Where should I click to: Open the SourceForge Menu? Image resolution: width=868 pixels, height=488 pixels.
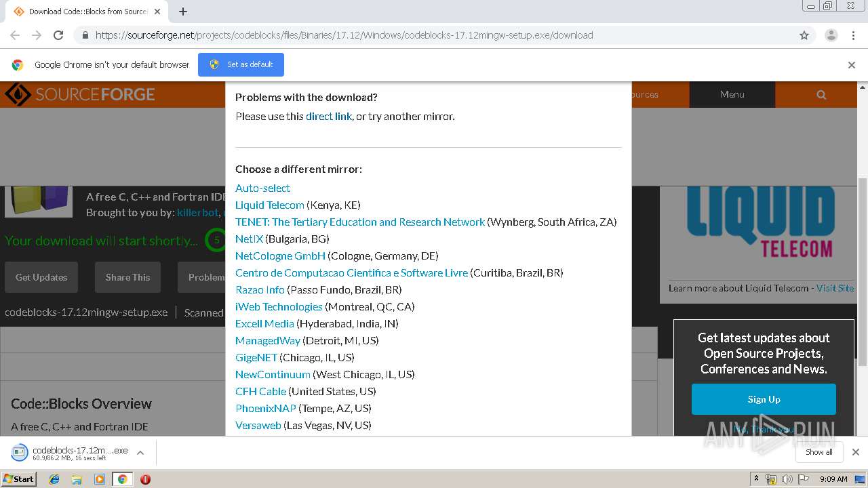[732, 94]
